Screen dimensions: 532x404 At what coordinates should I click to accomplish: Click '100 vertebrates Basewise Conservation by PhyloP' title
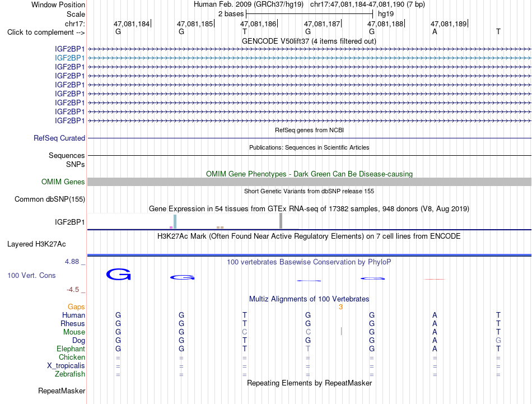[x=309, y=262]
